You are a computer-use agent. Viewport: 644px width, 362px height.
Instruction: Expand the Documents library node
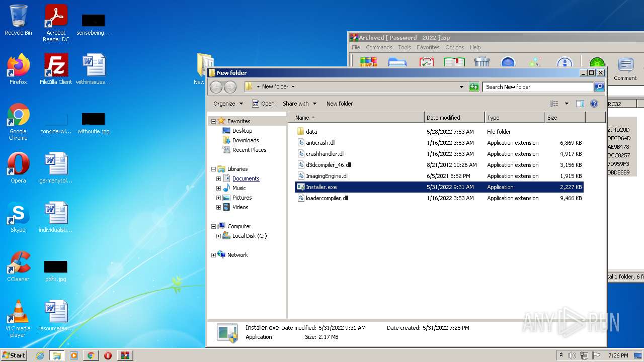point(219,178)
